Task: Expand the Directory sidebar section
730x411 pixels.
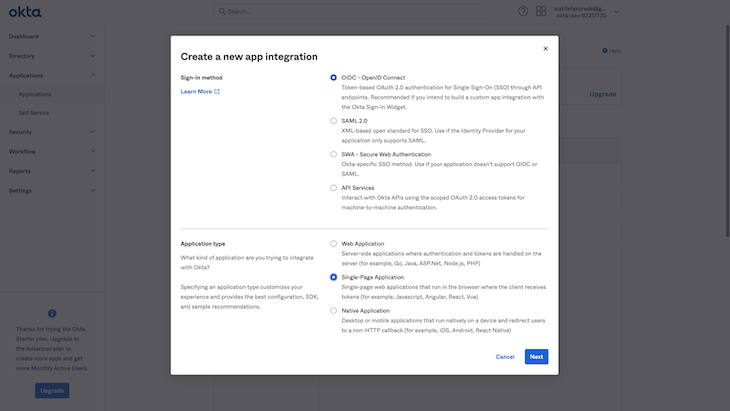Action: [93, 56]
